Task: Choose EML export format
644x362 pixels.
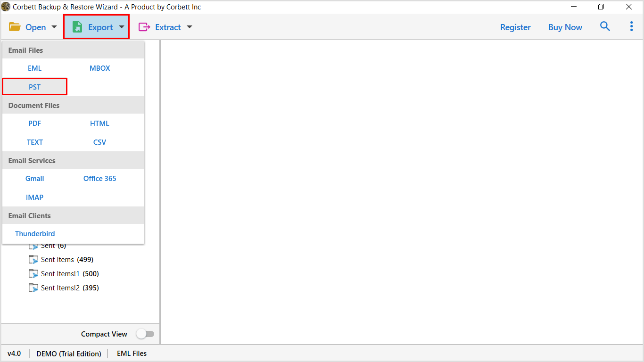Action: (x=35, y=68)
